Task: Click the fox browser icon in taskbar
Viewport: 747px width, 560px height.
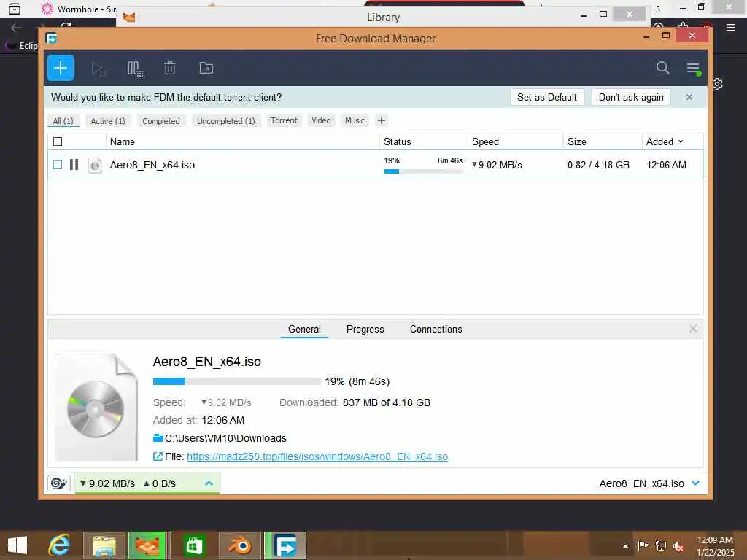Action: coord(147,545)
